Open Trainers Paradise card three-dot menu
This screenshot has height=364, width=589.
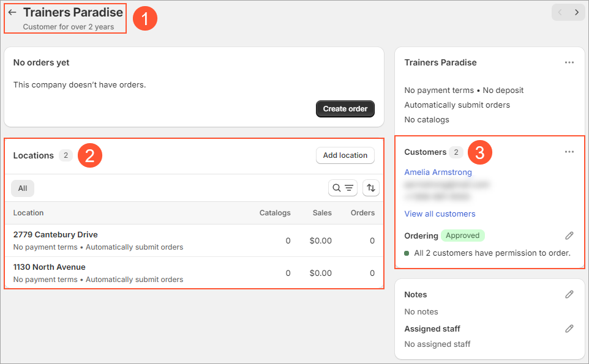pos(569,62)
